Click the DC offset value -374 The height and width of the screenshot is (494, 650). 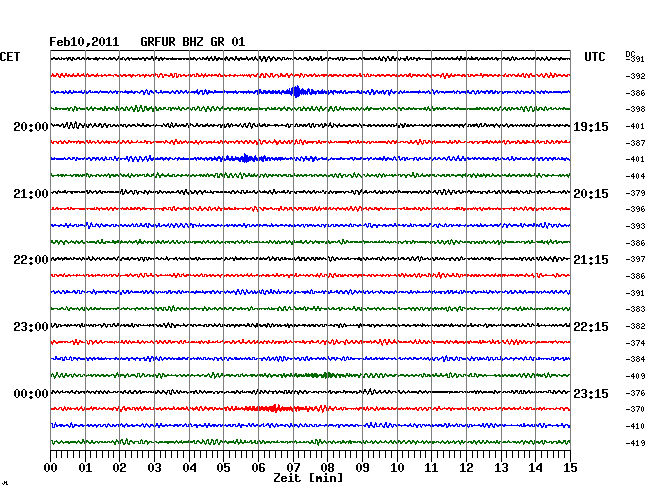click(635, 343)
